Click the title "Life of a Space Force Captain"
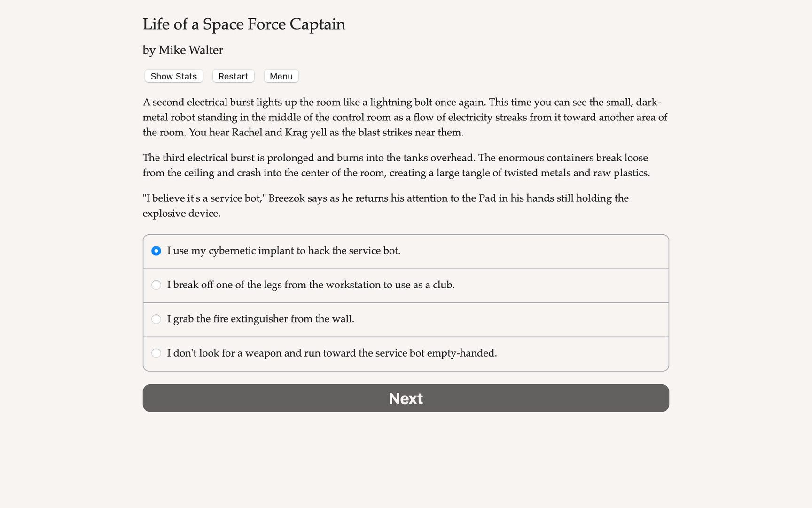This screenshot has width=812, height=508. 244,24
